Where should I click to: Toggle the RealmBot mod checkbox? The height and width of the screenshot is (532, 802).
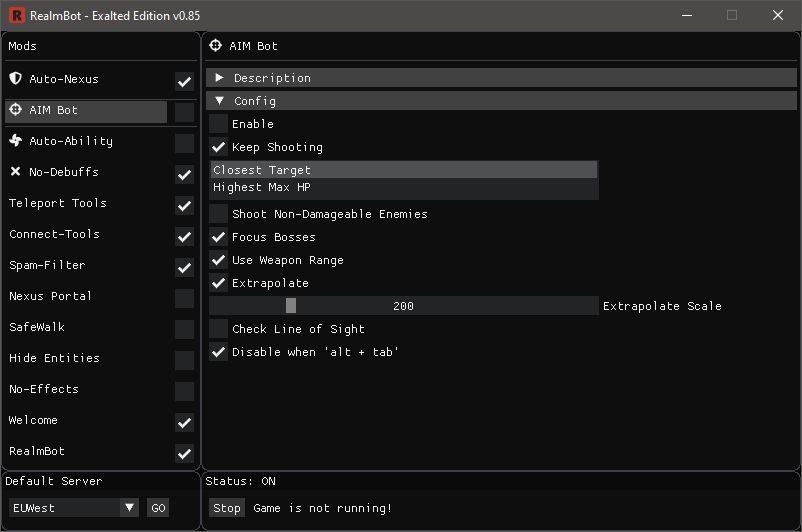tap(184, 453)
